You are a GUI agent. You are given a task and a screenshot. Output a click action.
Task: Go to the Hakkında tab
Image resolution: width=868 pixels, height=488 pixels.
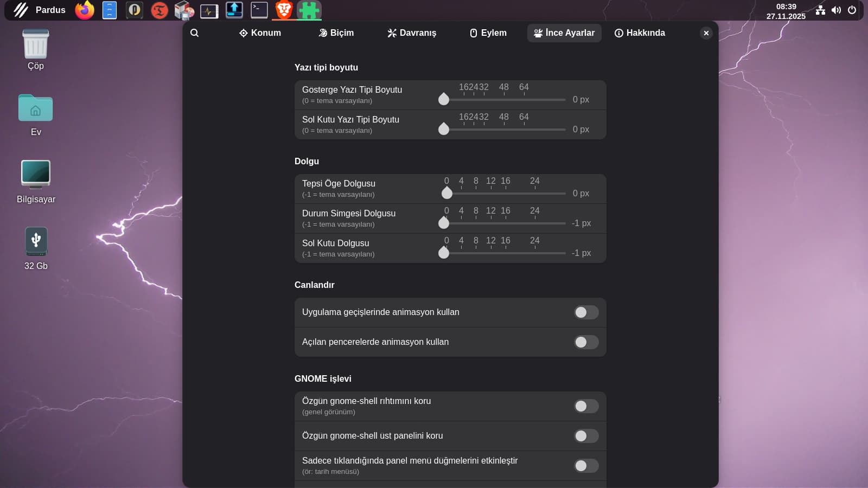pos(640,33)
